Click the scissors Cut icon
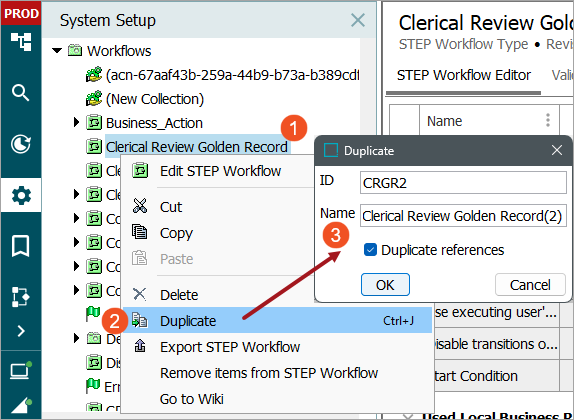The width and height of the screenshot is (574, 420). pos(140,206)
